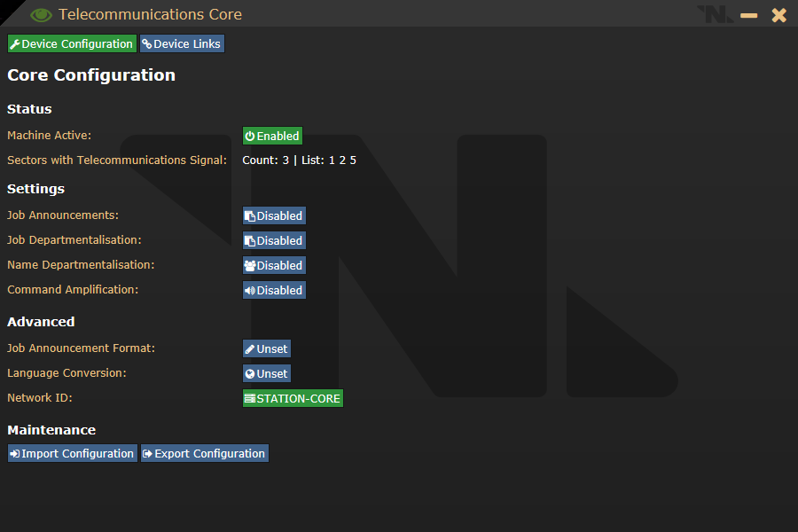The width and height of the screenshot is (798, 532).
Task: Click the speaker icon for Command Amplification
Action: (x=250, y=290)
